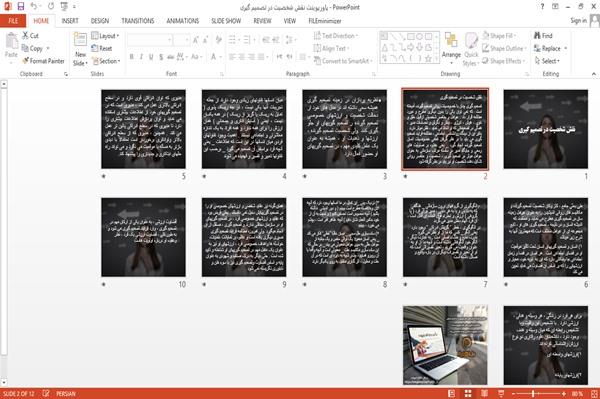600x399 pixels.
Task: Start Slide Show from status bar
Action: tap(501, 393)
